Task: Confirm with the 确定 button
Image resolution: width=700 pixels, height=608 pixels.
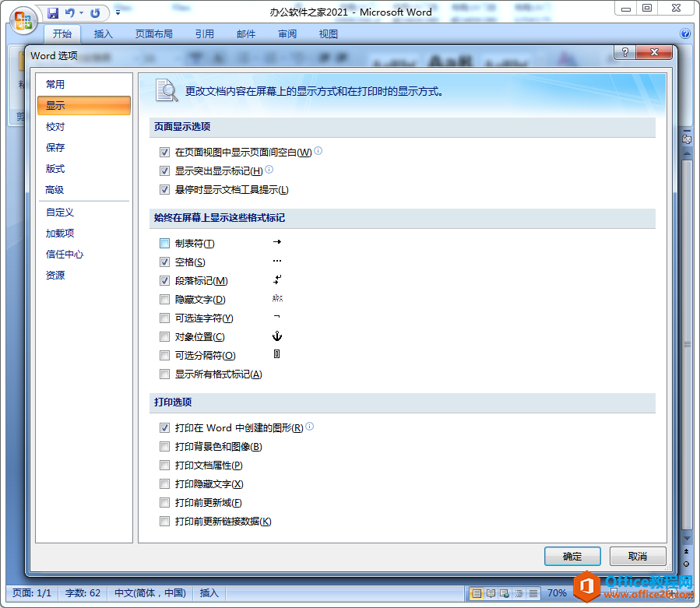Action: pyautogui.click(x=572, y=556)
